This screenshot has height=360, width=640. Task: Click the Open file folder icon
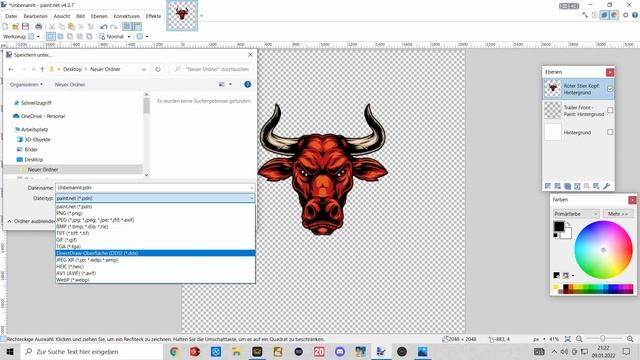point(16,27)
